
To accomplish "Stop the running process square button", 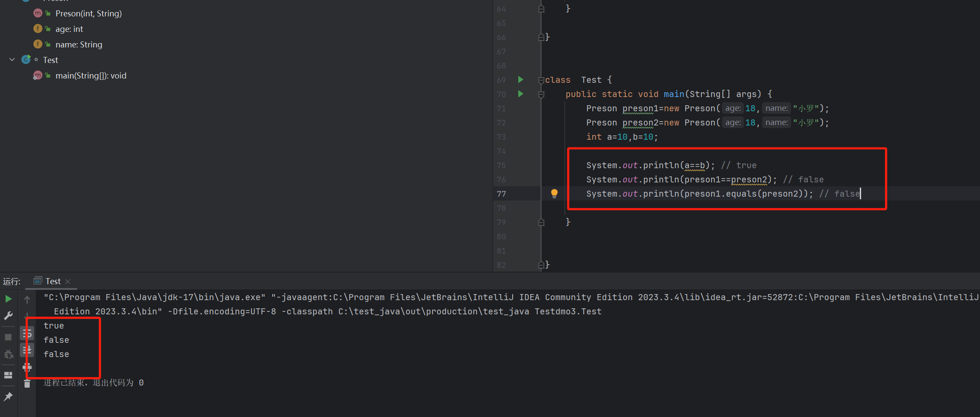I will [8, 337].
